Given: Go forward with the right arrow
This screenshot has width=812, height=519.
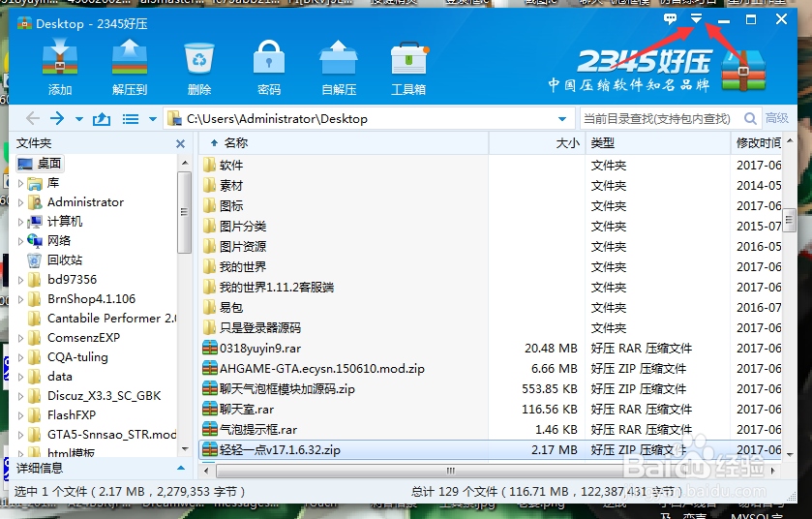Looking at the screenshot, I should (57, 118).
